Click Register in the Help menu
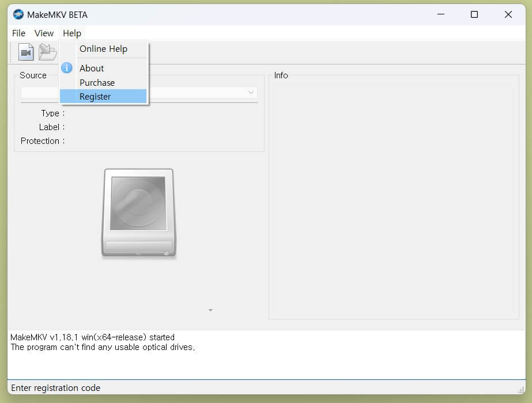 [104, 97]
